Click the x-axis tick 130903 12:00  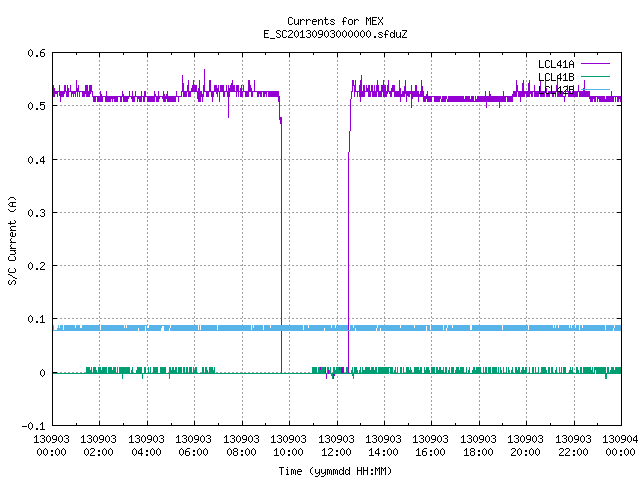[336, 446]
